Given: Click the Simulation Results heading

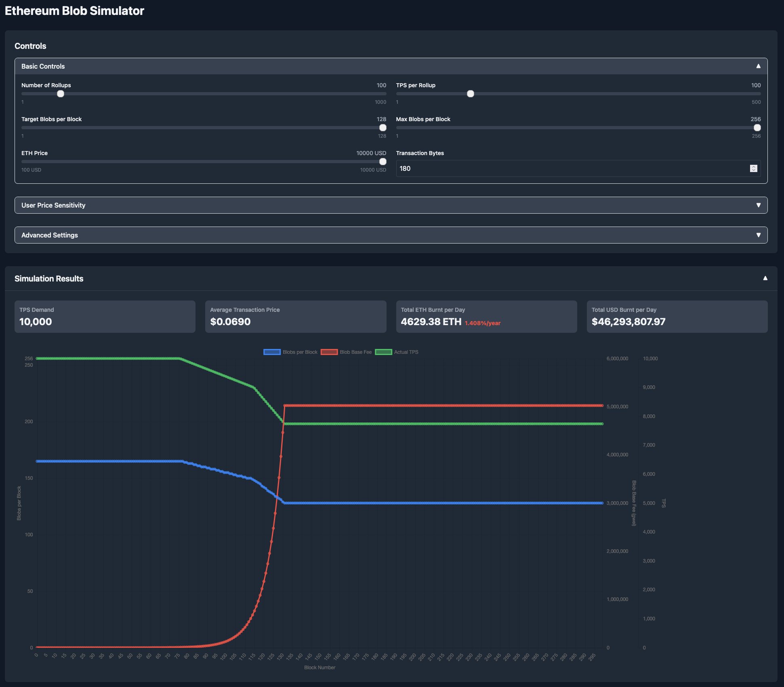Looking at the screenshot, I should tap(49, 279).
